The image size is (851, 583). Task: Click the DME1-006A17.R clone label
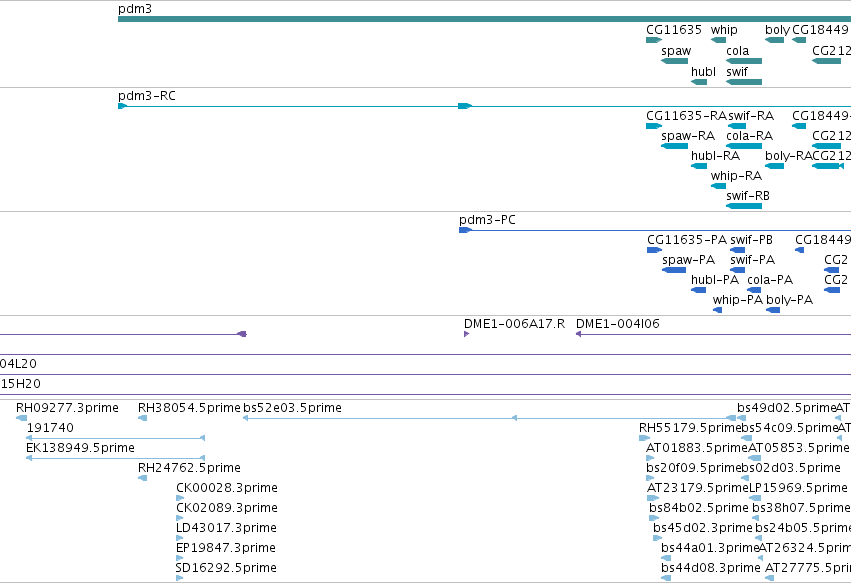point(514,324)
